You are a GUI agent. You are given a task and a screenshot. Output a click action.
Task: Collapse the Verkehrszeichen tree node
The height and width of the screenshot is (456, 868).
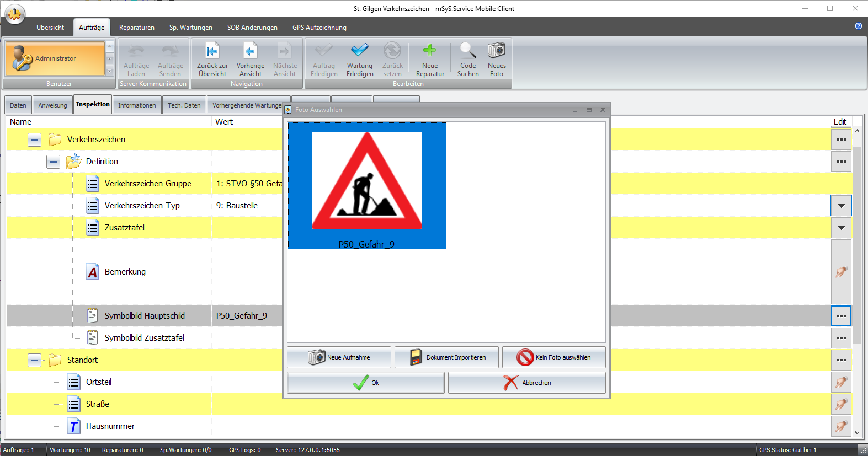(x=34, y=140)
